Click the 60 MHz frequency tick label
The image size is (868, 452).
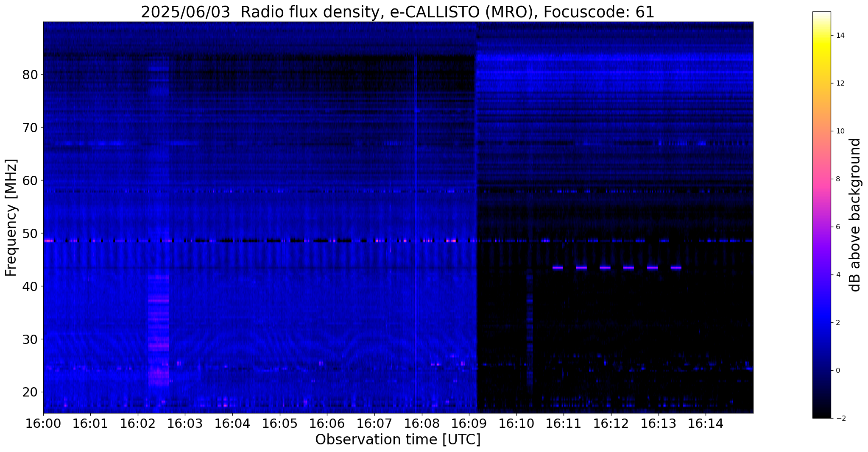pyautogui.click(x=30, y=180)
